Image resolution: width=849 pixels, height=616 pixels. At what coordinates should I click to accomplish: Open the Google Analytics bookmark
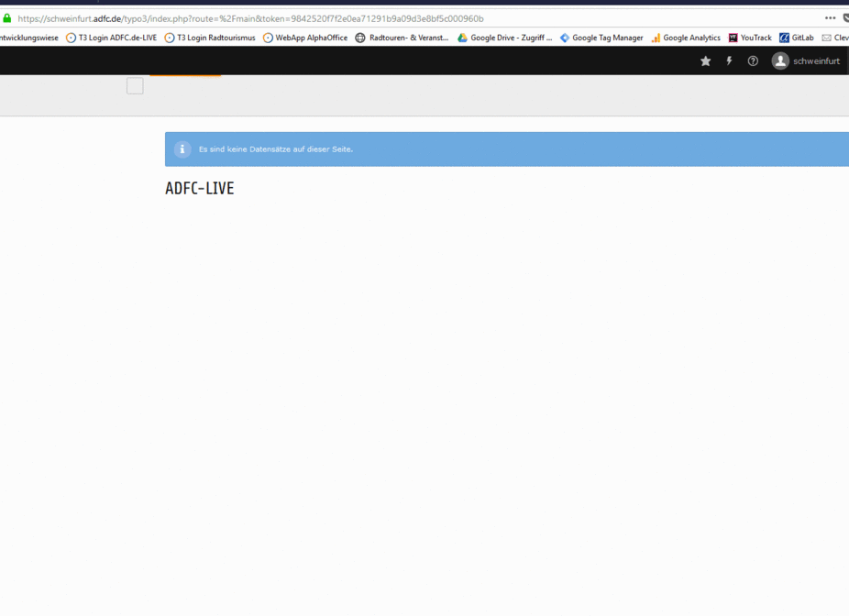pyautogui.click(x=686, y=38)
